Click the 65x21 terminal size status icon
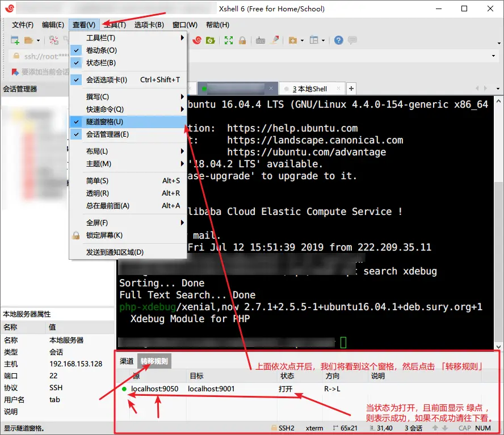This screenshot has height=435, width=504. pos(335,428)
